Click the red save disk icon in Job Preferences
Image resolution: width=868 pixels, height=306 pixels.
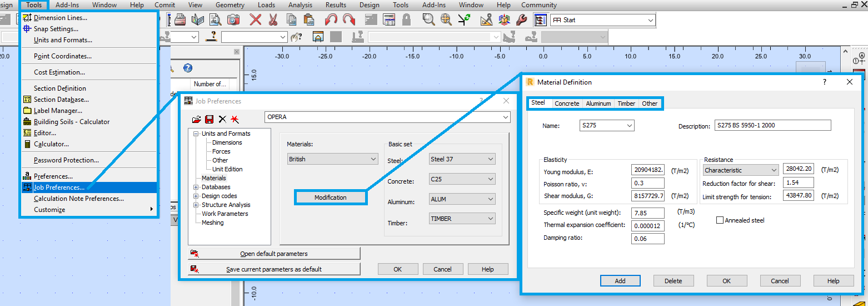[209, 119]
